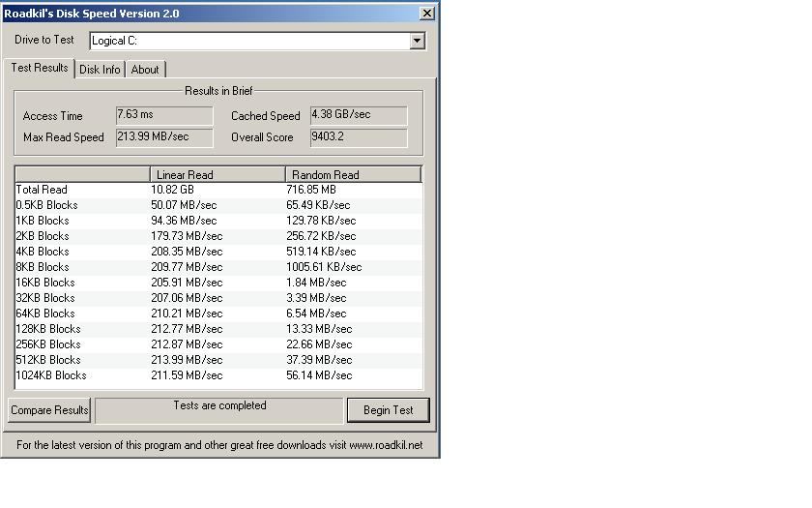Click the Begin Test button
The width and height of the screenshot is (812, 508).
(x=389, y=410)
